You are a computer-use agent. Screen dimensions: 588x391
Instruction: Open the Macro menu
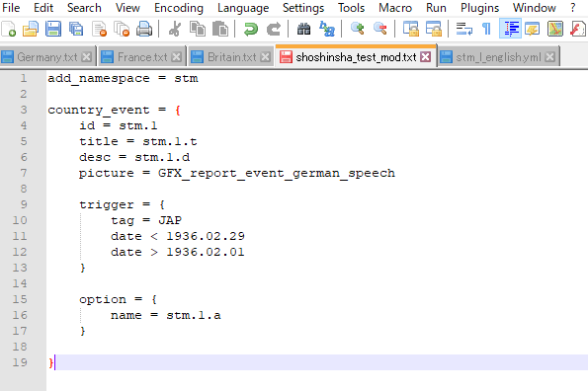(x=395, y=8)
